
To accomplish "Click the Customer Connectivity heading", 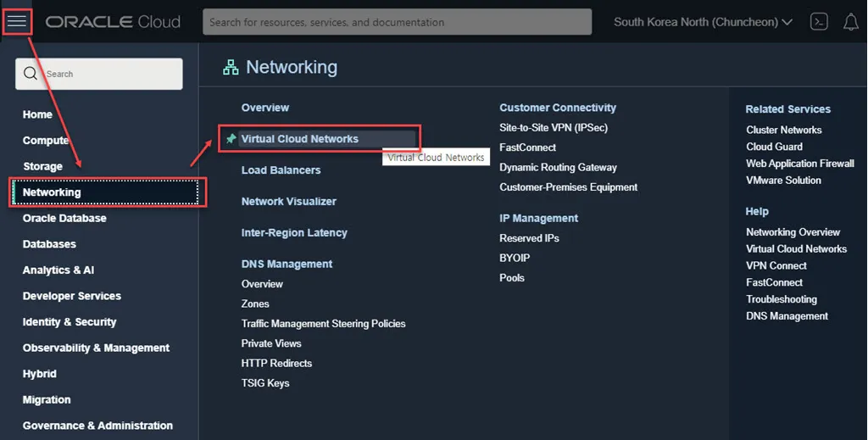I will (558, 108).
